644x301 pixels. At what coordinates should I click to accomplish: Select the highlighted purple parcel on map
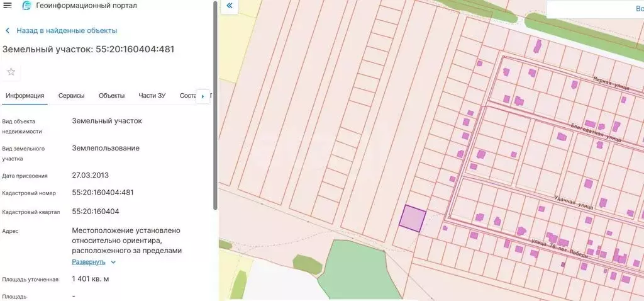point(413,218)
